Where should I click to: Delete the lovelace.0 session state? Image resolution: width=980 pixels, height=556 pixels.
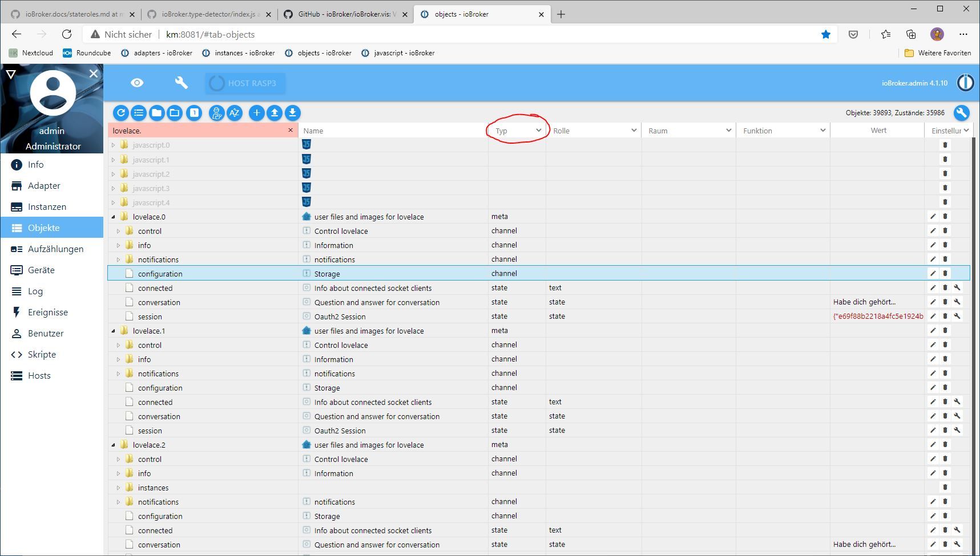[945, 316]
